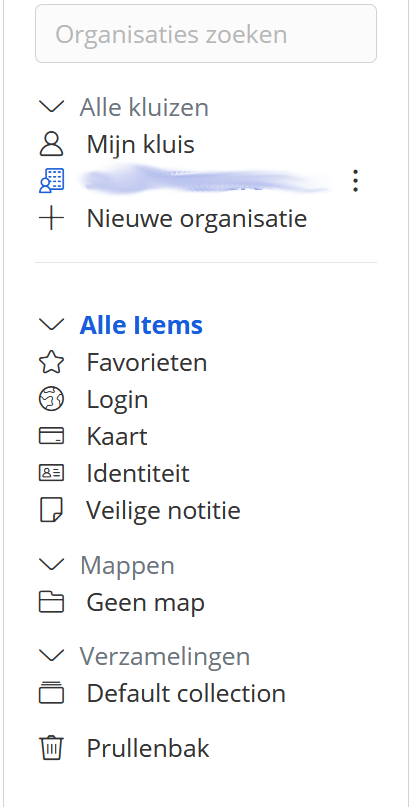The height and width of the screenshot is (807, 414).
Task: Select the Alle Items filter
Action: [x=141, y=325]
